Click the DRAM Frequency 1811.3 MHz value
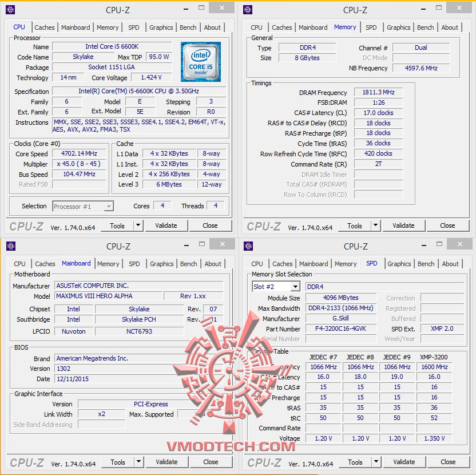This screenshot has height=475, width=476. (378, 92)
